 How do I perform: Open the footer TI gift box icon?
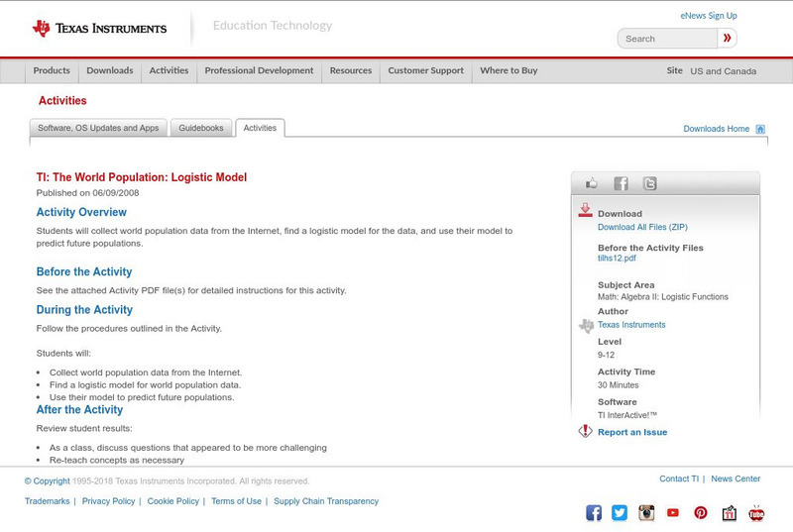click(729, 513)
